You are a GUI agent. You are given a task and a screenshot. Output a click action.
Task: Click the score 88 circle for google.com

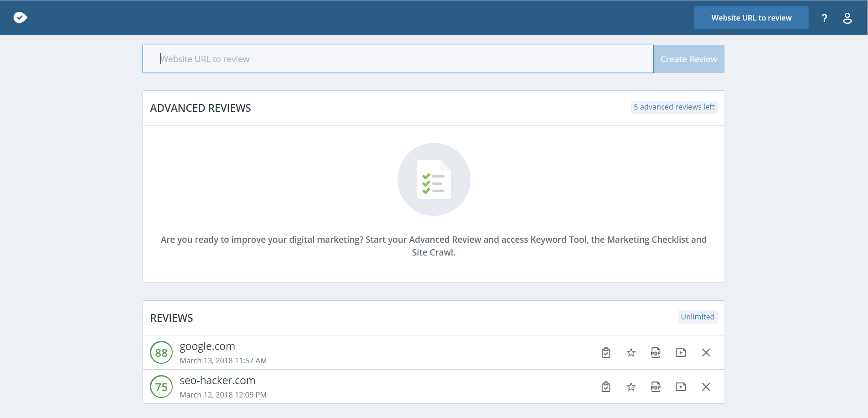click(161, 353)
